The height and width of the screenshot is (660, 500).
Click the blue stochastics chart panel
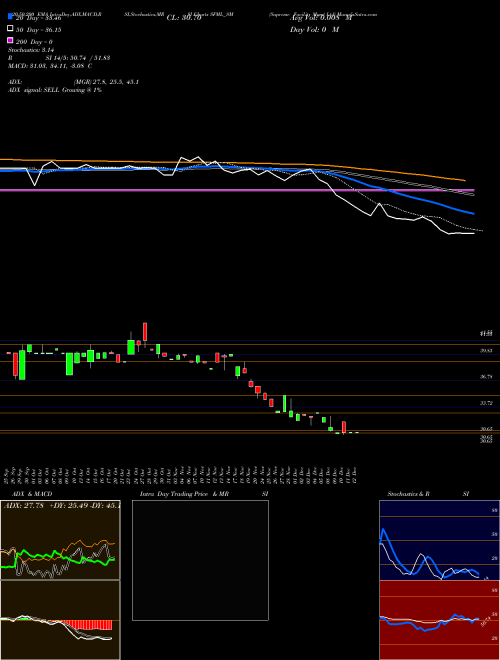439,540
